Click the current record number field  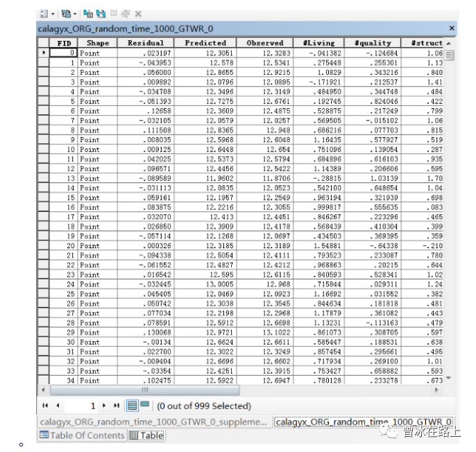(x=81, y=406)
